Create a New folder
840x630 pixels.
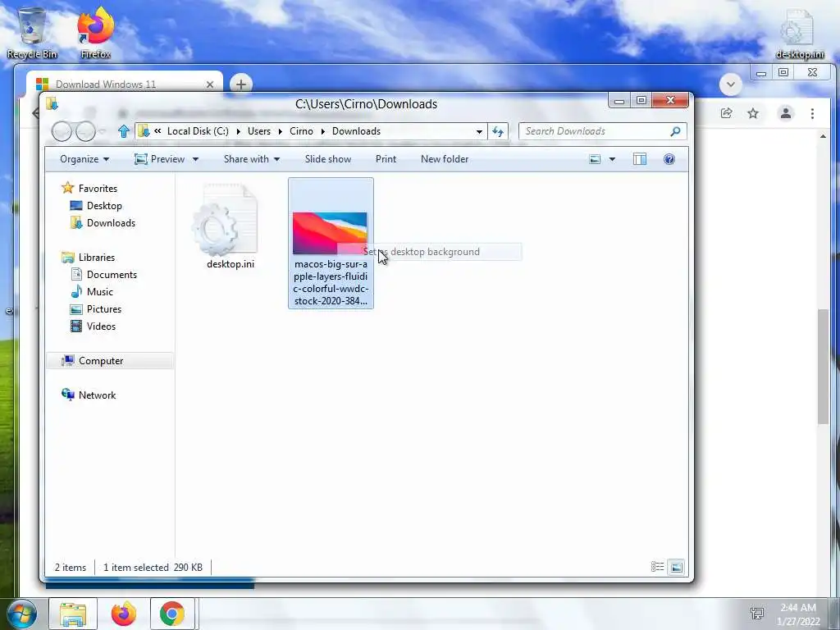click(x=445, y=159)
